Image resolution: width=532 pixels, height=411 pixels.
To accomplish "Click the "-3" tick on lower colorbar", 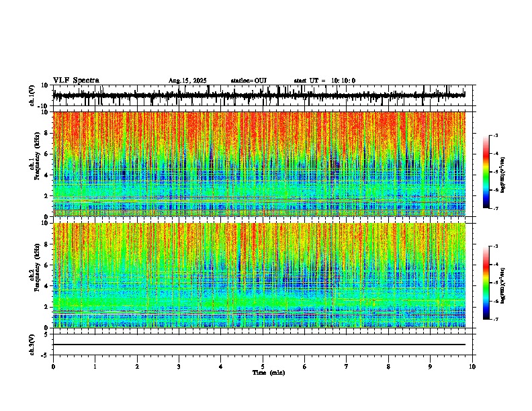I will tap(496, 246).
